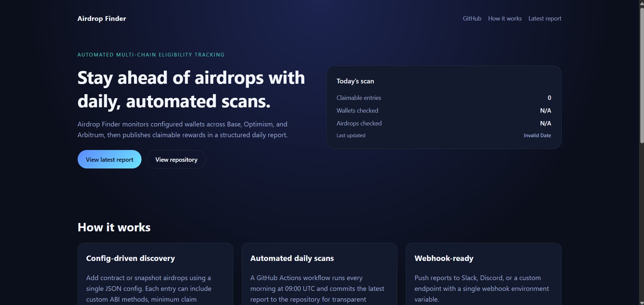The width and height of the screenshot is (644, 305).
Task: Click the Stay ahead of airdrops headline
Action: pyautogui.click(x=191, y=89)
